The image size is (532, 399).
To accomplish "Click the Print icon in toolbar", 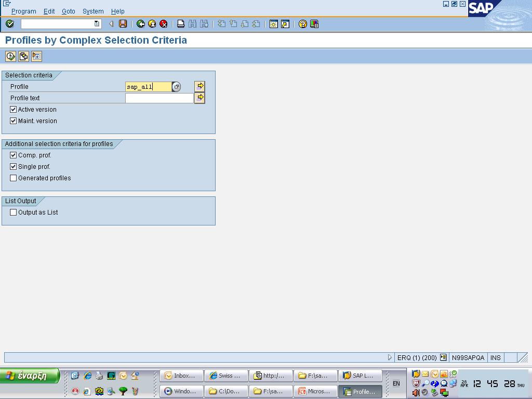I will (x=181, y=24).
